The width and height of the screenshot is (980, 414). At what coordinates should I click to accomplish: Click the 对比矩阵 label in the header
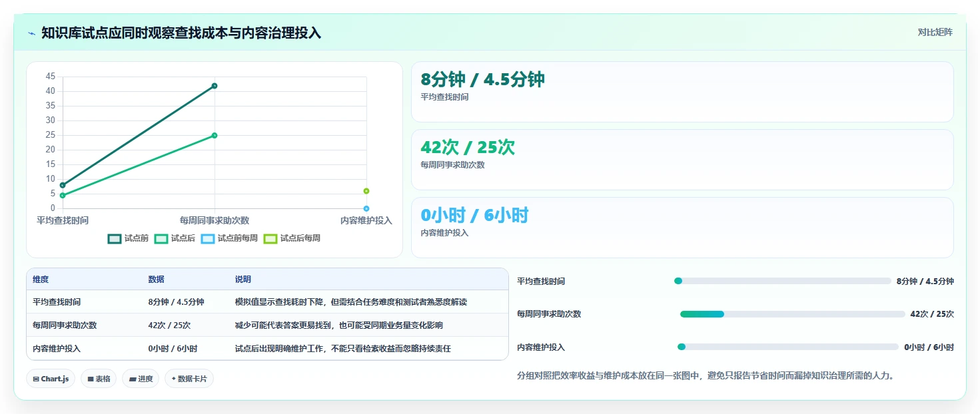(x=935, y=32)
